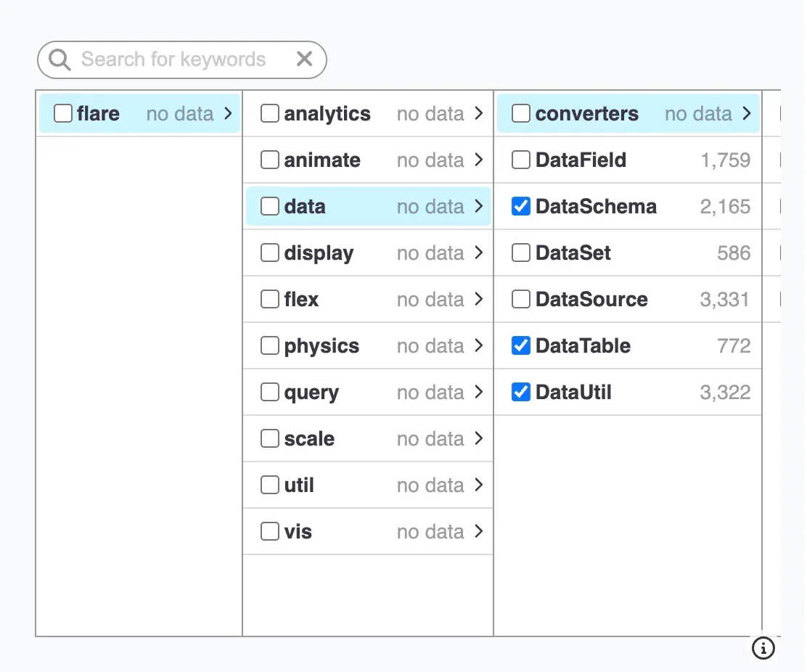The width and height of the screenshot is (807, 672).
Task: Expand analytics with its chevron arrow
Action: pos(479,113)
